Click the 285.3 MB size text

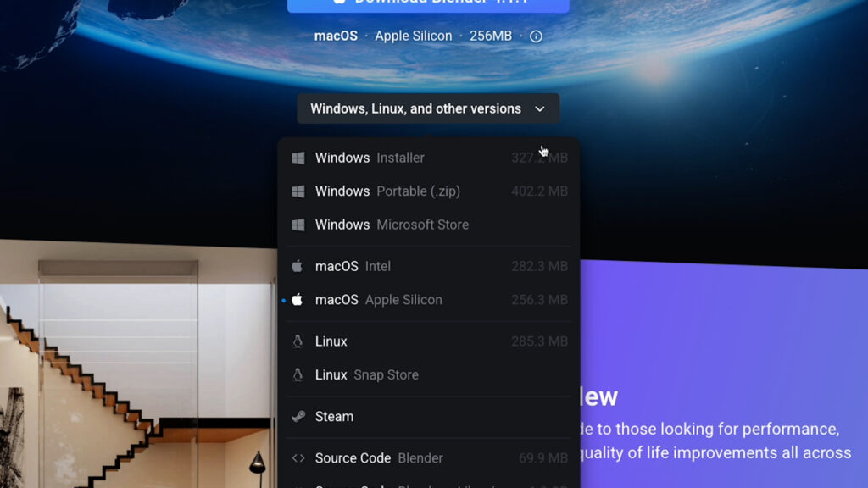[539, 341]
